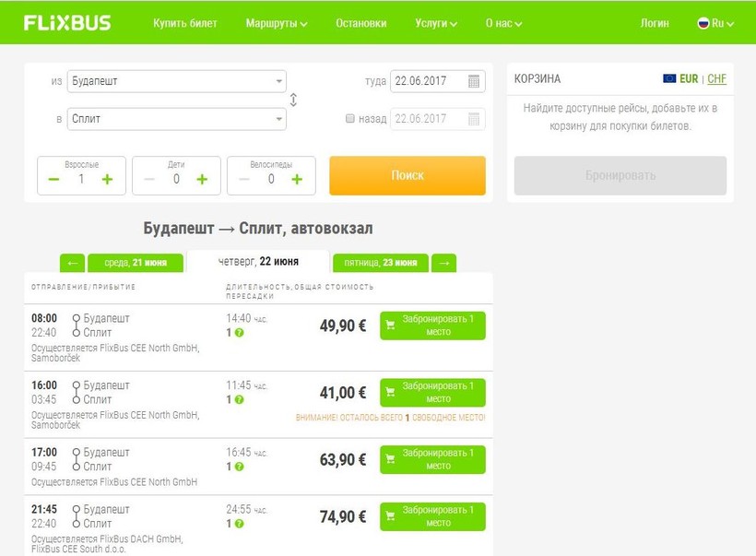
Task: Click duration text 11:45 час.
Action: 246,385
